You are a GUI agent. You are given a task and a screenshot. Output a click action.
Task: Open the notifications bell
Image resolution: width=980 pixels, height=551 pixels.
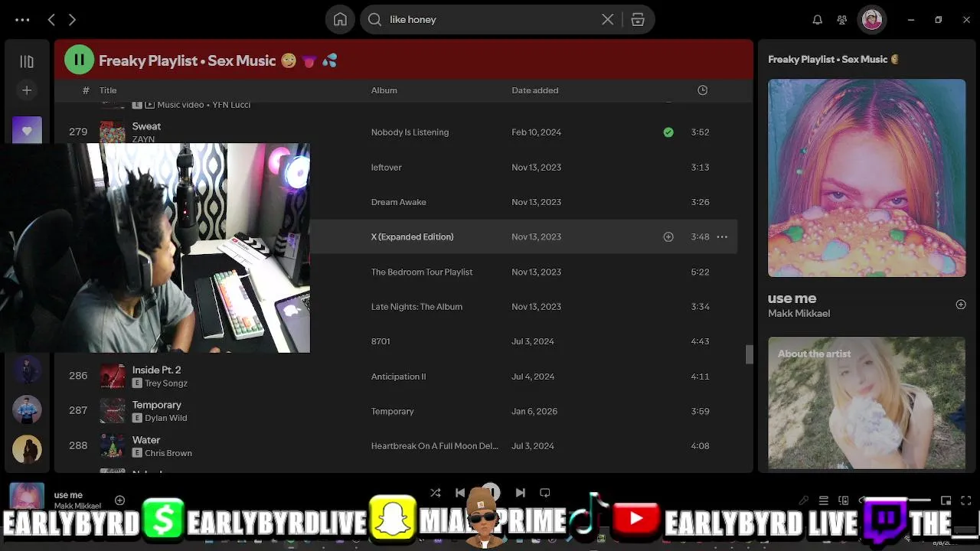tap(818, 20)
